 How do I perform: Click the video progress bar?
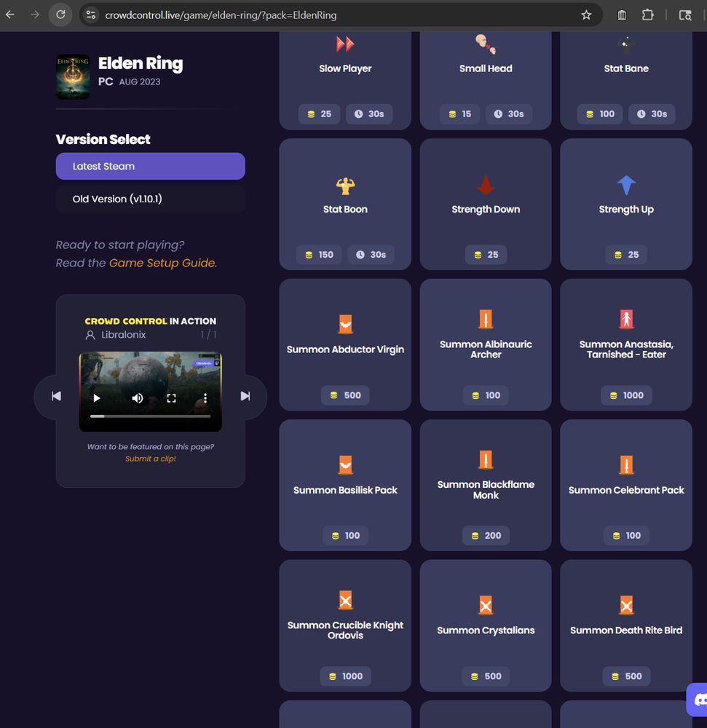pyautogui.click(x=151, y=416)
